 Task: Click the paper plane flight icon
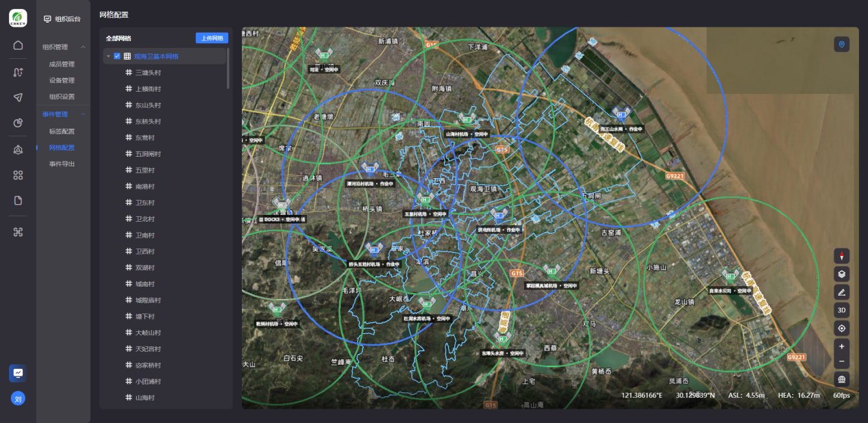click(x=18, y=97)
